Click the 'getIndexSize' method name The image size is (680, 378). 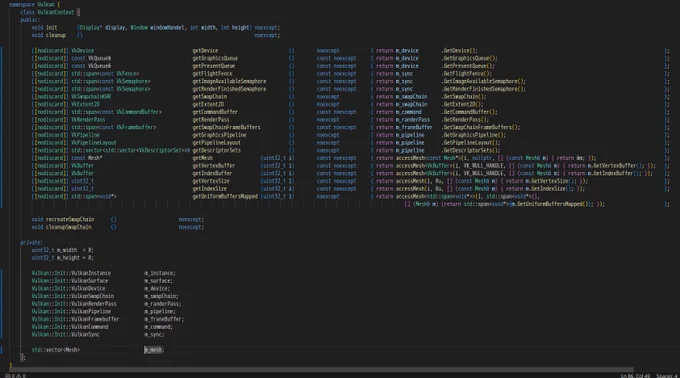[209, 189]
